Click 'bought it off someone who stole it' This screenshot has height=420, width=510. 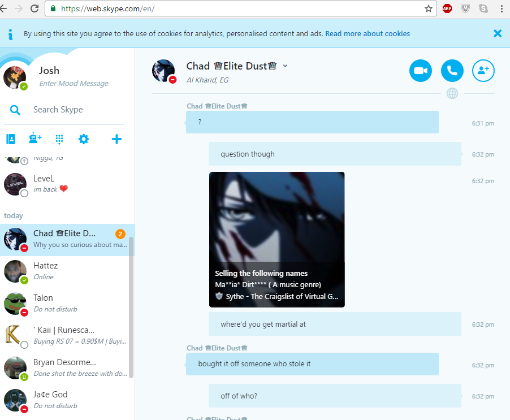pyautogui.click(x=312, y=364)
